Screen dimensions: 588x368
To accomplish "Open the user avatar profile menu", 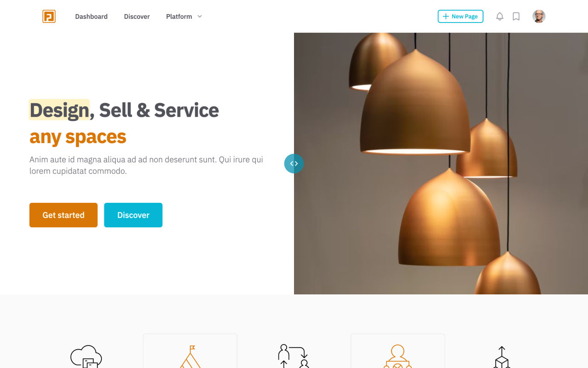I will pos(539,17).
